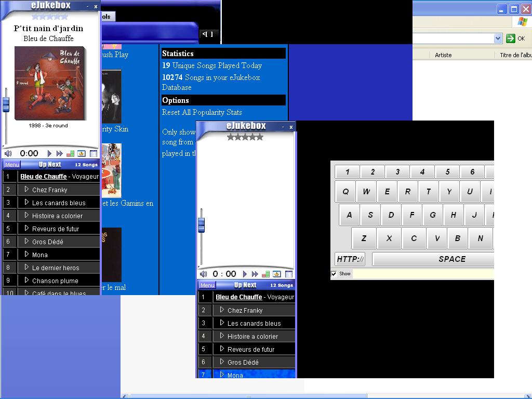Click grid view icon in blank eJukebox

pyautogui.click(x=289, y=274)
